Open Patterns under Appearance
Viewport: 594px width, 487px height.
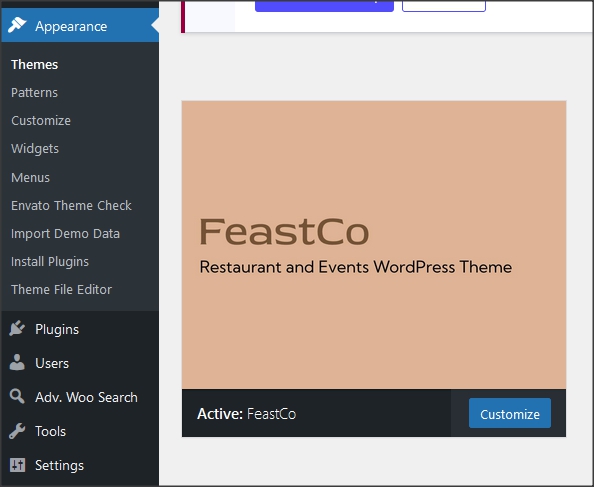34,92
